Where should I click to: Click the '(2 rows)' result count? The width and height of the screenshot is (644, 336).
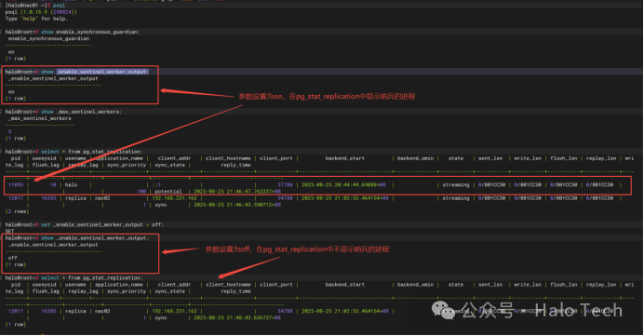17,211
